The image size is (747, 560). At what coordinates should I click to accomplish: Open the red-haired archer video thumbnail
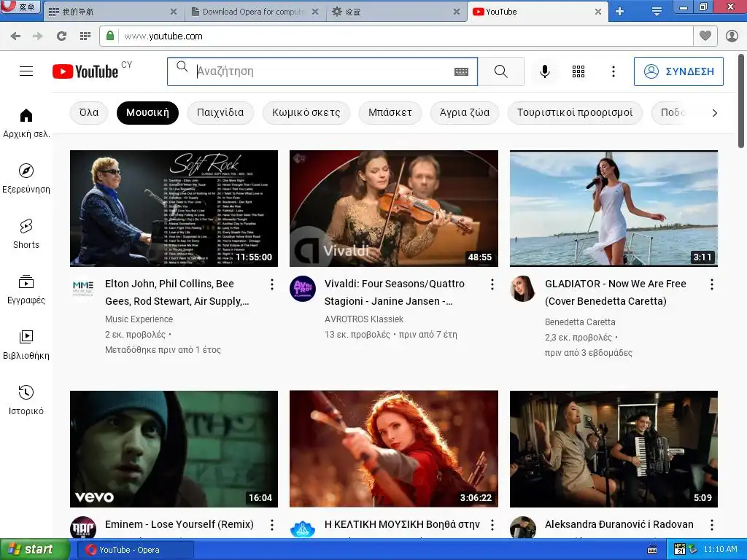[394, 449]
